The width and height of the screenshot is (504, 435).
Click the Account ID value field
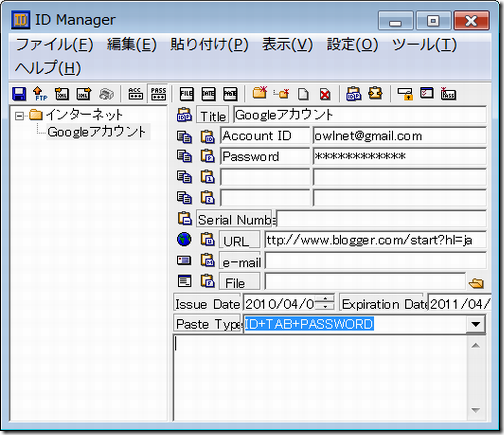(x=399, y=136)
